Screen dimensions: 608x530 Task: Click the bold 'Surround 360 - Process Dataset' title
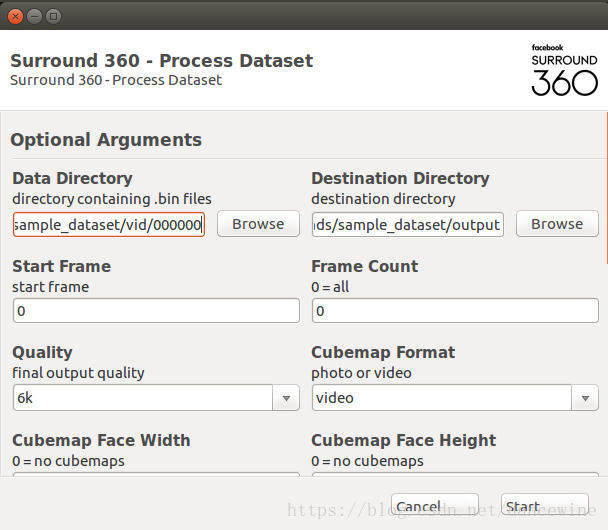pos(161,60)
